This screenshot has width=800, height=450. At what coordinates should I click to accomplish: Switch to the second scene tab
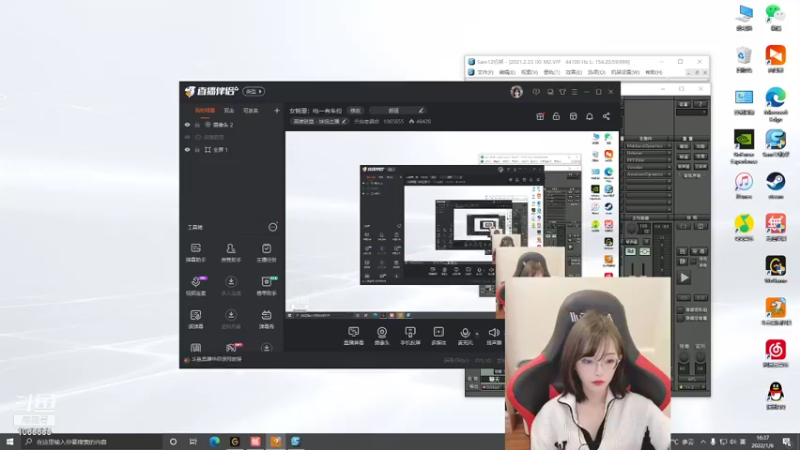tap(229, 110)
